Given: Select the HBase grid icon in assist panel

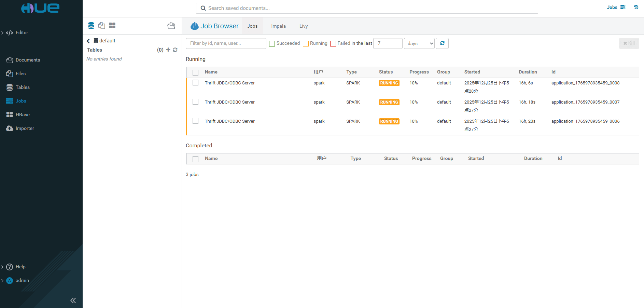Looking at the screenshot, I should tap(112, 26).
